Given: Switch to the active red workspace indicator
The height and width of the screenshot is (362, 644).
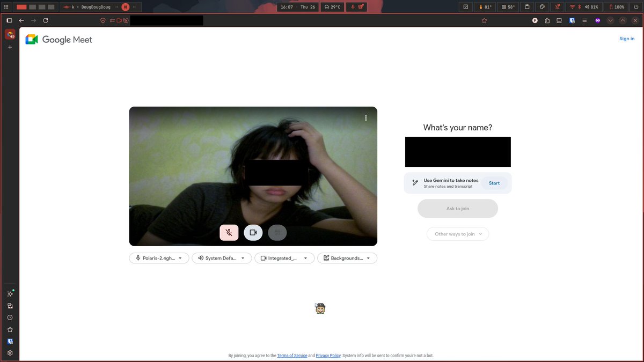Looking at the screenshot, I should pyautogui.click(x=21, y=7).
